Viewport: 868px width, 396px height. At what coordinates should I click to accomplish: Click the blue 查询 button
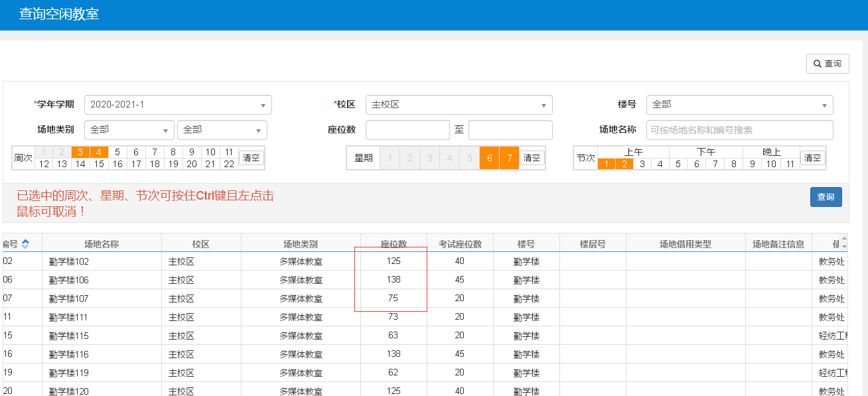click(x=826, y=197)
